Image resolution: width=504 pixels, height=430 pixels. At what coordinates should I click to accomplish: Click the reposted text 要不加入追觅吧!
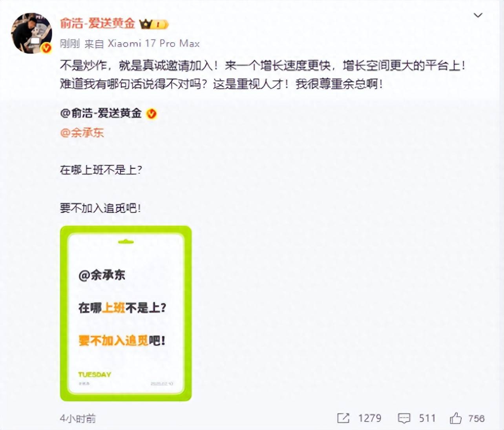click(x=100, y=208)
